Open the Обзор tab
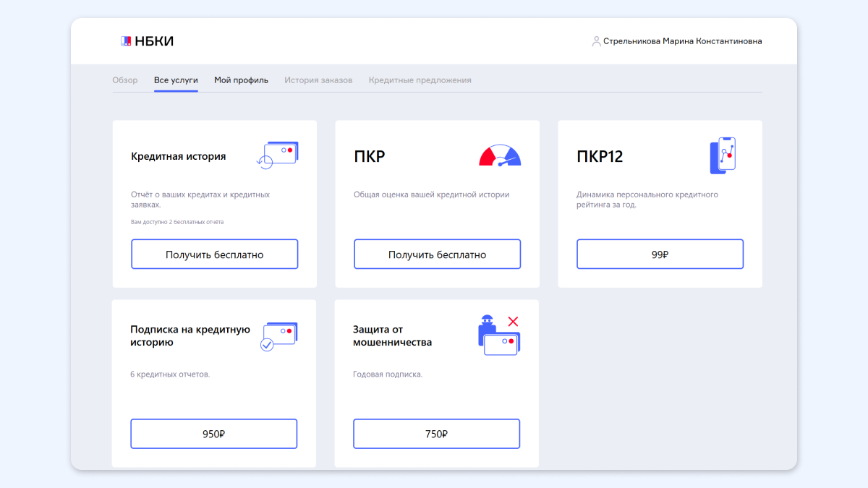Image resolution: width=868 pixels, height=488 pixels. (124, 80)
